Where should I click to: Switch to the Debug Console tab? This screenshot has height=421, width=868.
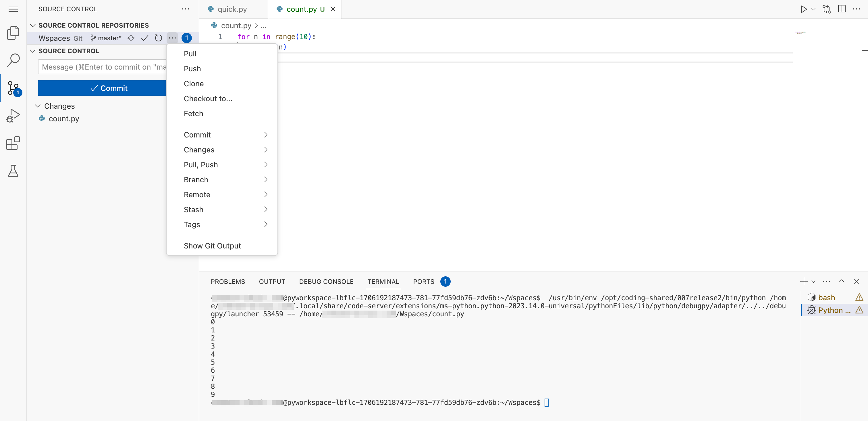[326, 281]
